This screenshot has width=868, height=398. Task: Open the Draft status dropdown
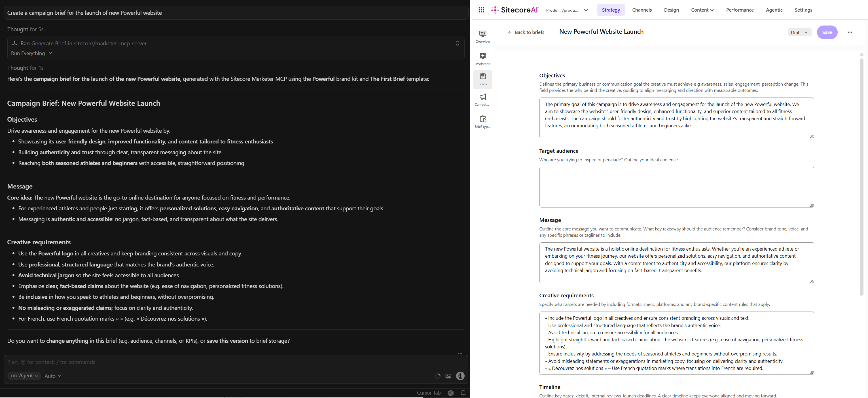click(799, 32)
